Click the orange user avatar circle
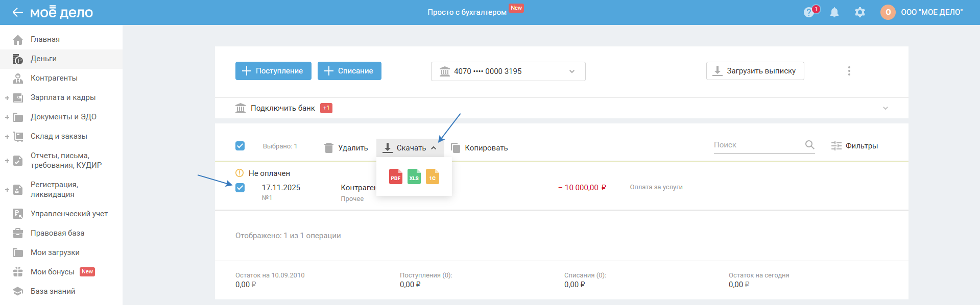This screenshot has height=305, width=980. pyautogui.click(x=888, y=12)
